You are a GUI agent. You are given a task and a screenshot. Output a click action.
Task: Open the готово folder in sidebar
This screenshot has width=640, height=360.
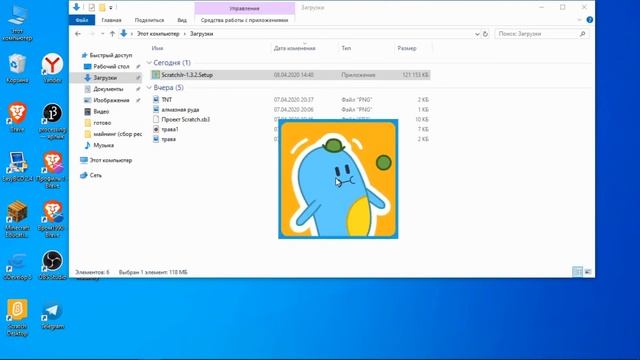coord(102,122)
